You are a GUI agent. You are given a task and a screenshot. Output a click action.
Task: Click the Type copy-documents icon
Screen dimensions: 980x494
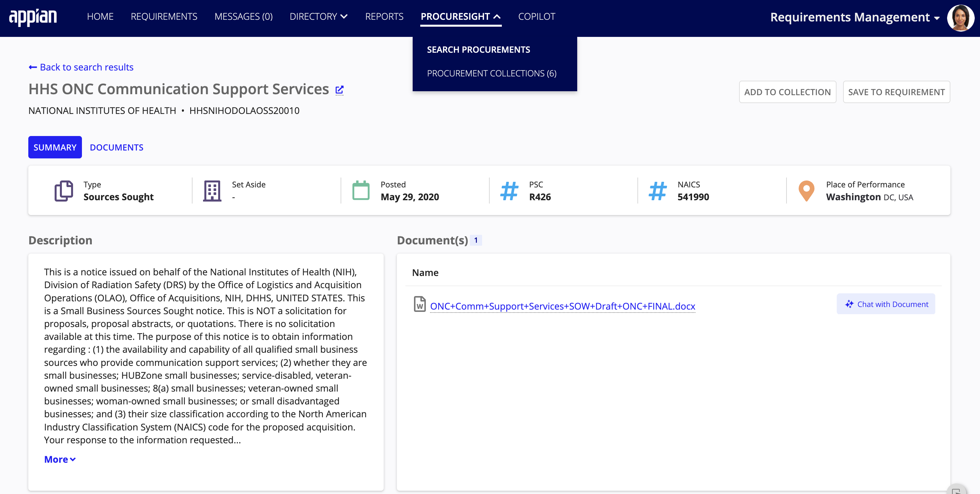pos(64,191)
